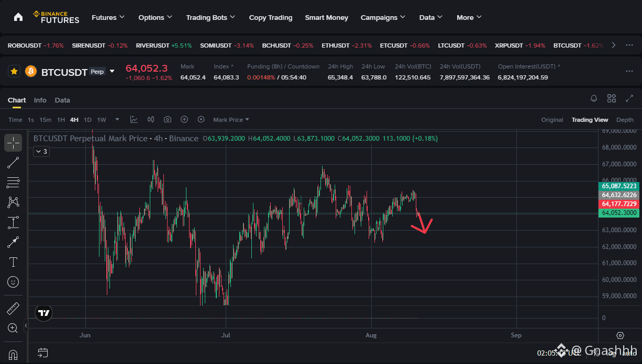Viewport: 642px width, 364px height.
Task: Toggle BTCUSDT favorite star
Action: click(x=15, y=71)
